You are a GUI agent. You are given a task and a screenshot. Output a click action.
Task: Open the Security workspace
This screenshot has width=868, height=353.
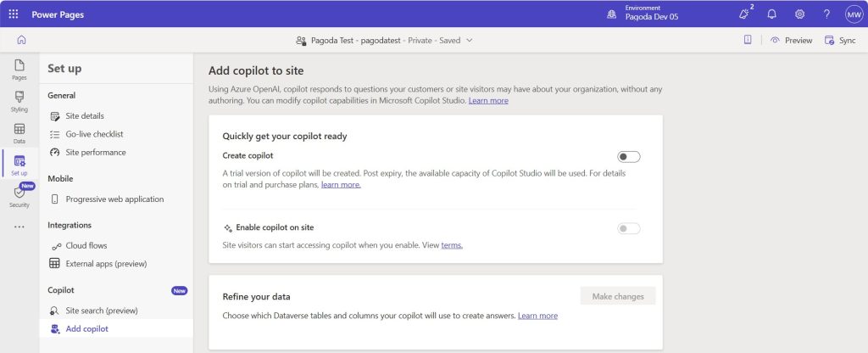point(19,197)
